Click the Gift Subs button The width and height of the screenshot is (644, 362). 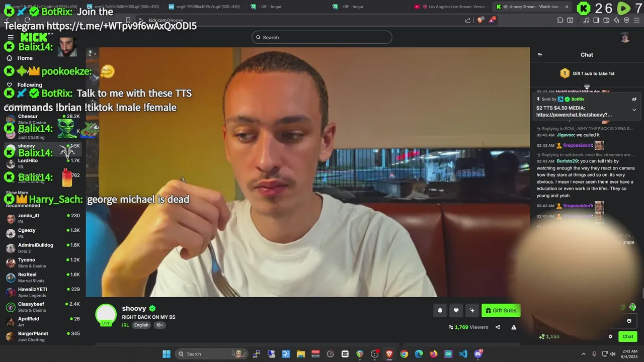click(x=501, y=310)
